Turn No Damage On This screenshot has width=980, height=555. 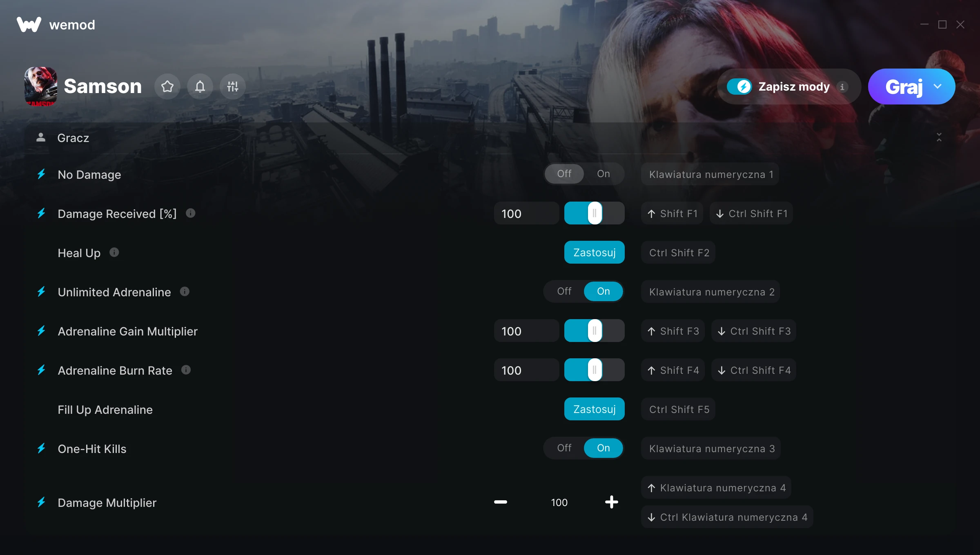pyautogui.click(x=604, y=174)
